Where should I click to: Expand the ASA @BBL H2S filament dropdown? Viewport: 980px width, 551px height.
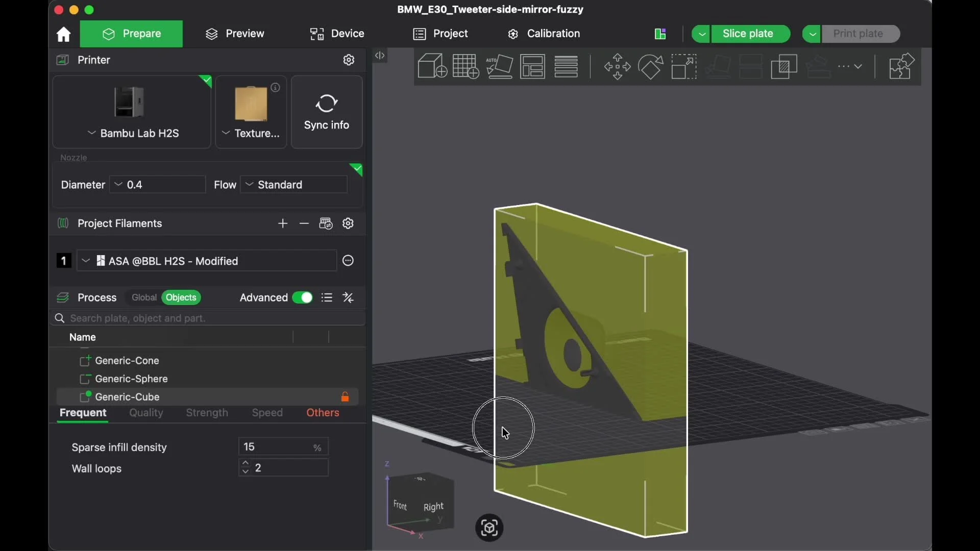[x=207, y=261]
